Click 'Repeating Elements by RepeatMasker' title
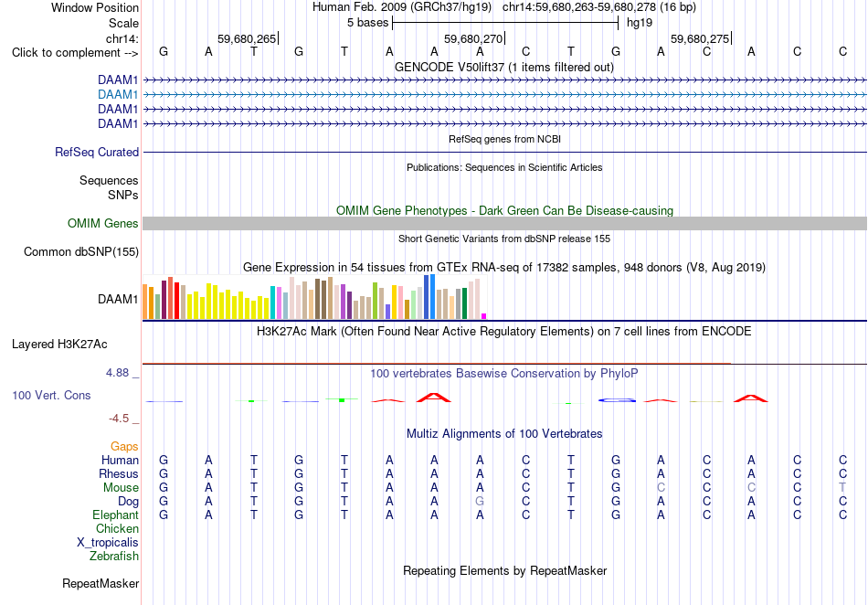The width and height of the screenshot is (868, 605). tap(504, 570)
